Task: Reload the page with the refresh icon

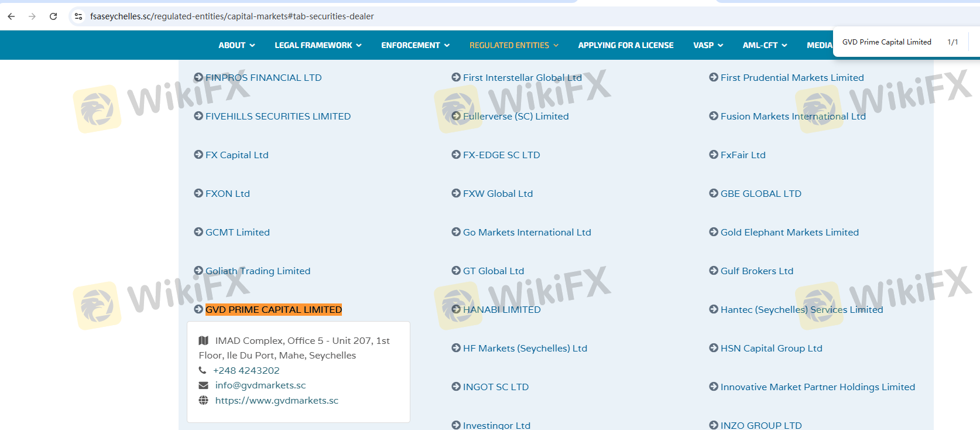Action: (x=53, y=16)
